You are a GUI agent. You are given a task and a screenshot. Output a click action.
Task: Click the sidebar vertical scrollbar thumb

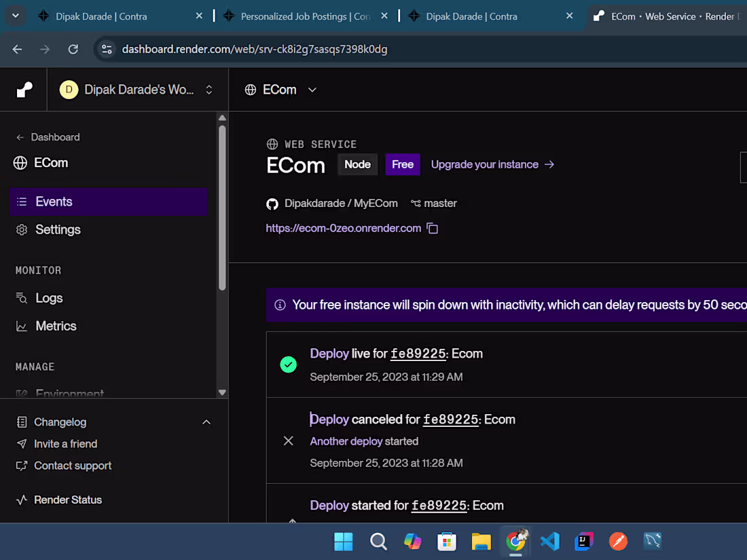[222, 208]
